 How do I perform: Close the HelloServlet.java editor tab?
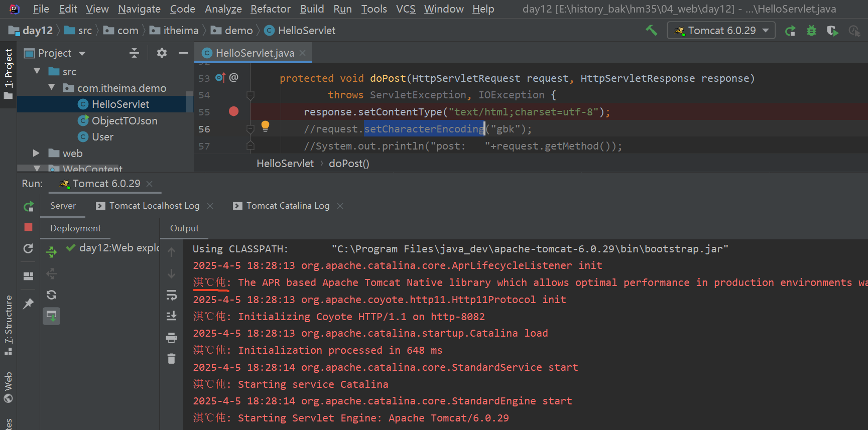tap(303, 53)
